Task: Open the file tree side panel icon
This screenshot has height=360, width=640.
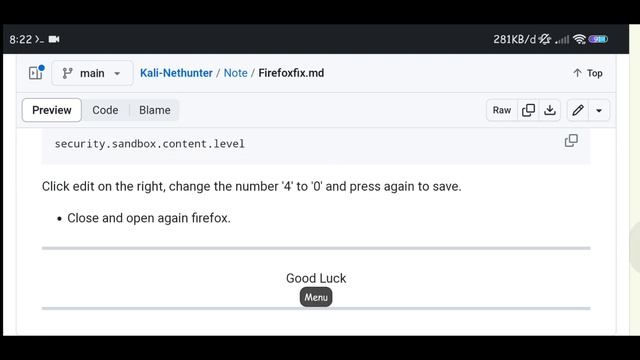Action: click(x=36, y=73)
